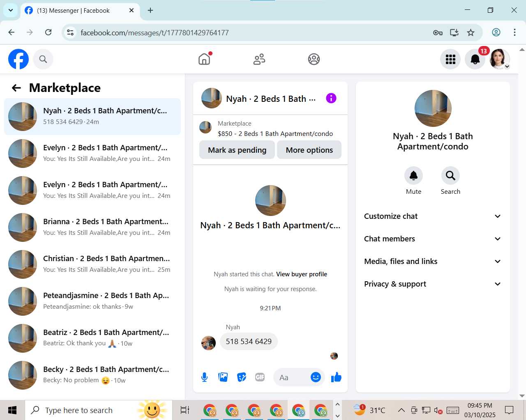Open the Facebook menu grid icon

click(x=450, y=59)
